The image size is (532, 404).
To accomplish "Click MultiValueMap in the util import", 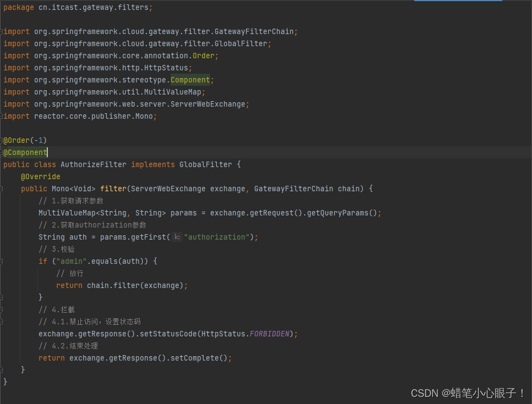I will [173, 92].
